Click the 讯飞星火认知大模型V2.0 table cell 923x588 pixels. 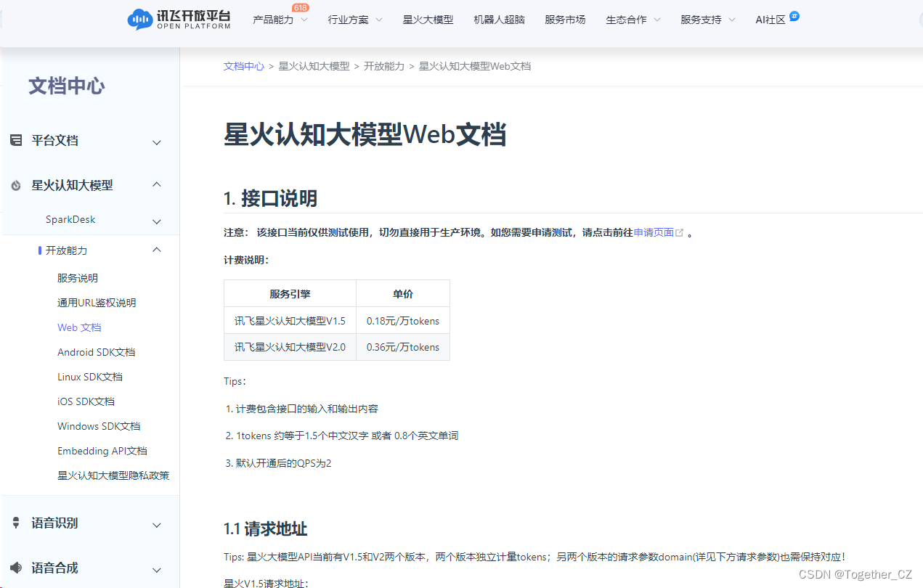click(290, 347)
